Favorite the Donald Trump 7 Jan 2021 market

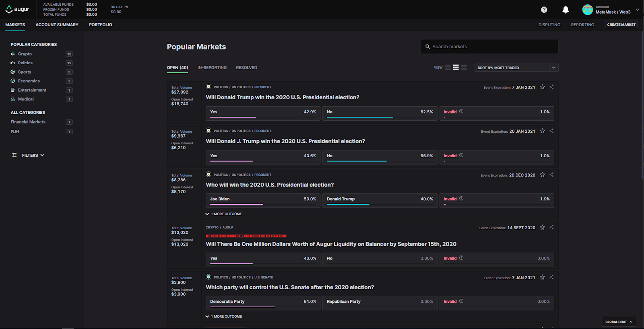click(543, 87)
